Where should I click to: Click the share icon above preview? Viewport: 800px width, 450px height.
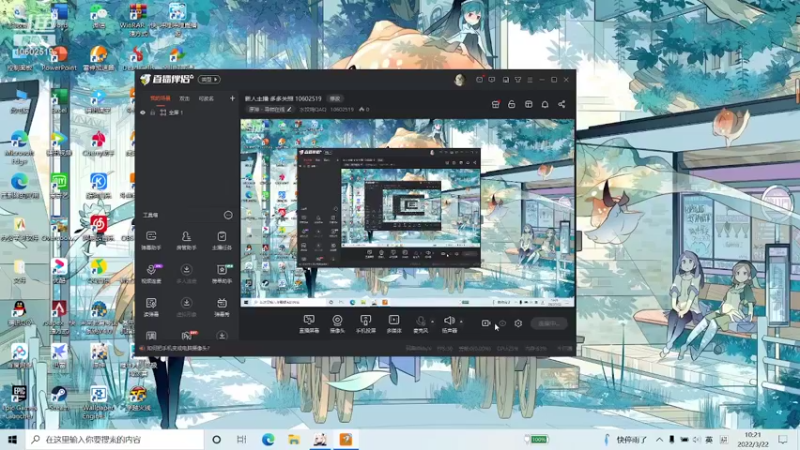(x=562, y=104)
